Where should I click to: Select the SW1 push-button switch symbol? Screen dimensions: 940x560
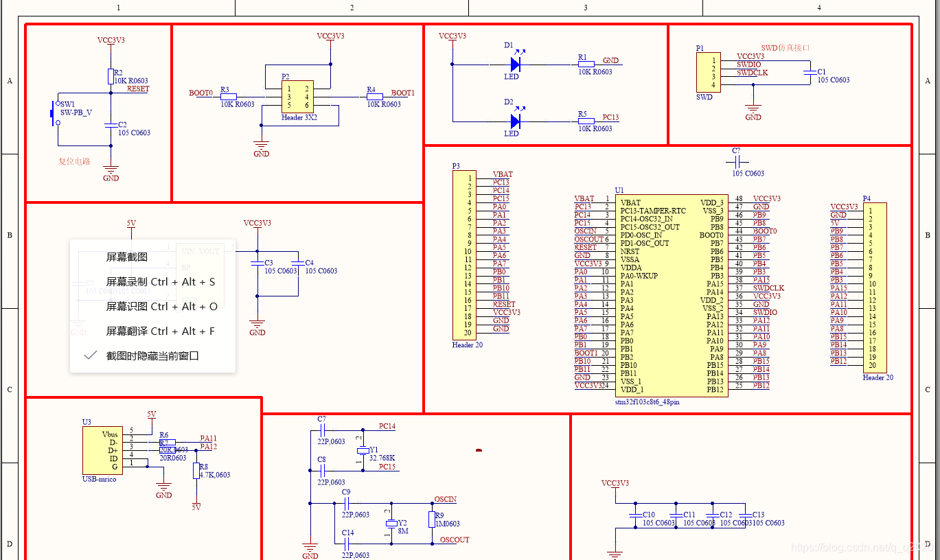[x=54, y=113]
